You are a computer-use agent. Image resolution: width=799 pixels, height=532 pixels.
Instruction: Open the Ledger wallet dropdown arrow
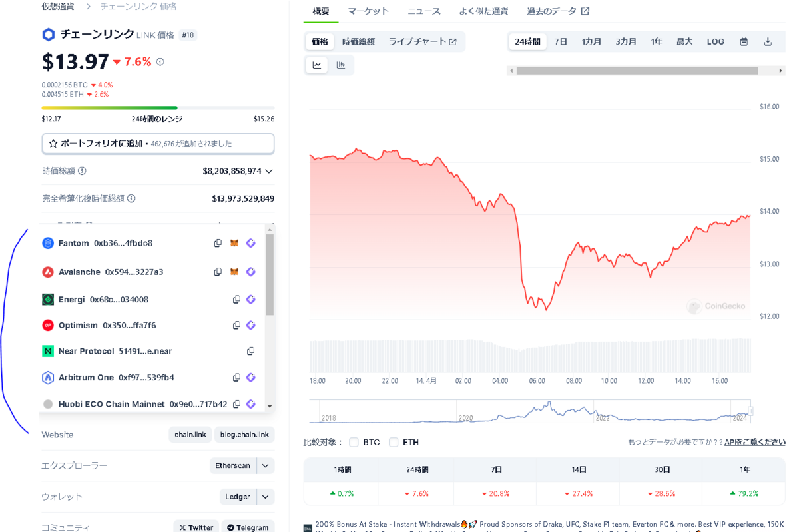click(x=266, y=497)
